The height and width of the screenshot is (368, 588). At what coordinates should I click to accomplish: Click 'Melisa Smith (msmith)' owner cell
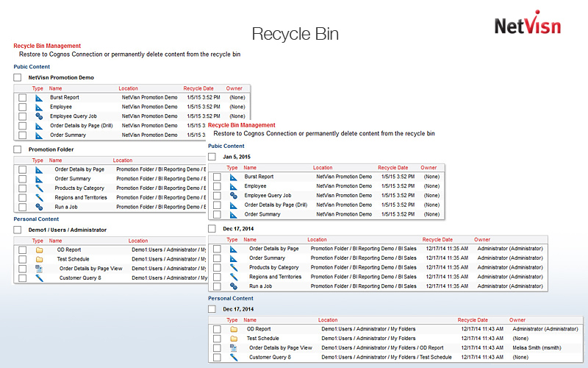point(537,347)
